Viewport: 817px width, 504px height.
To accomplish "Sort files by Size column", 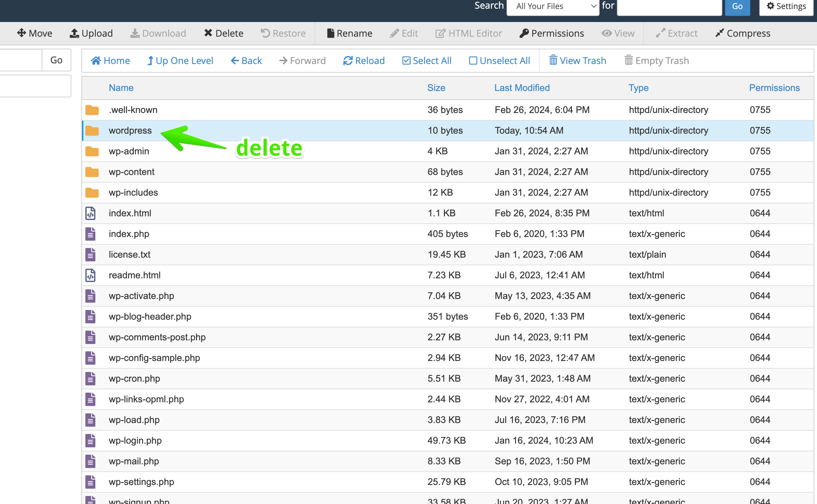I will [x=436, y=88].
